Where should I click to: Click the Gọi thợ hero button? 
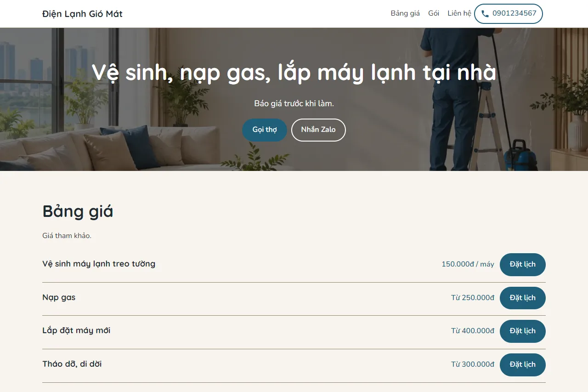[265, 130]
